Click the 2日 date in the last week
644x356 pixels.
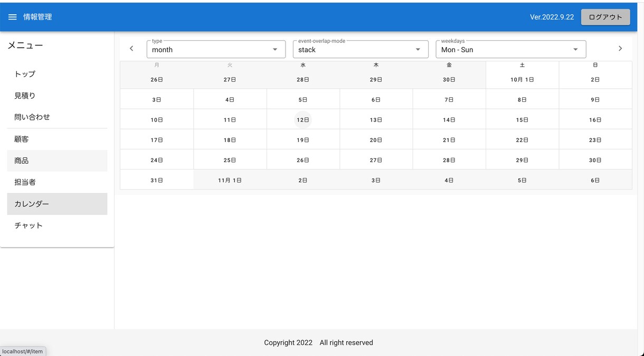303,180
